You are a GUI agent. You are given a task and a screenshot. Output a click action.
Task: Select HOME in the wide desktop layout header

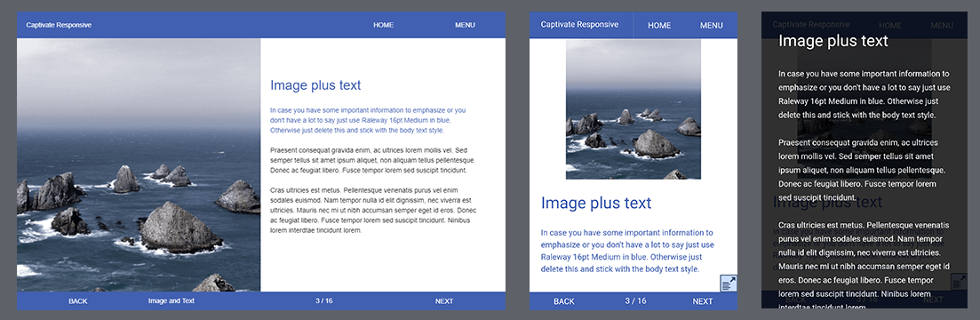pos(383,25)
